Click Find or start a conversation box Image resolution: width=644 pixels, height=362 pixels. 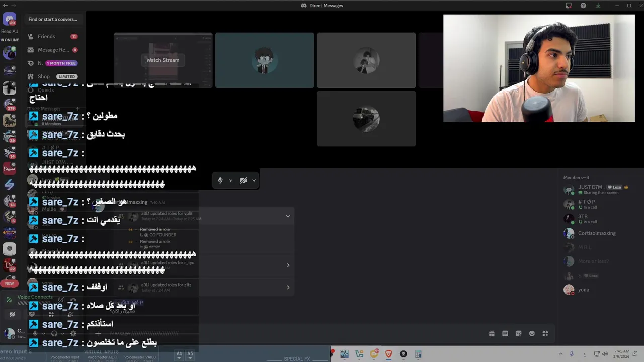[53, 19]
